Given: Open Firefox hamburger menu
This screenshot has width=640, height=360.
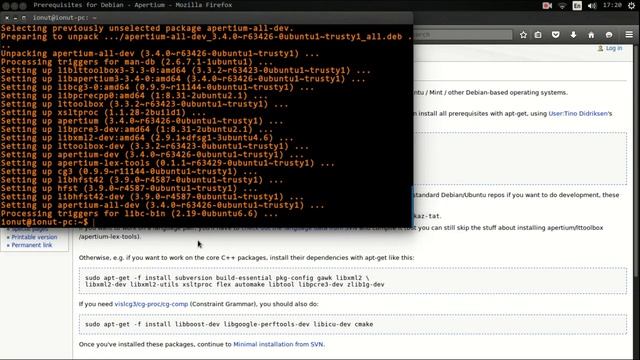Looking at the screenshot, I should tap(629, 35).
